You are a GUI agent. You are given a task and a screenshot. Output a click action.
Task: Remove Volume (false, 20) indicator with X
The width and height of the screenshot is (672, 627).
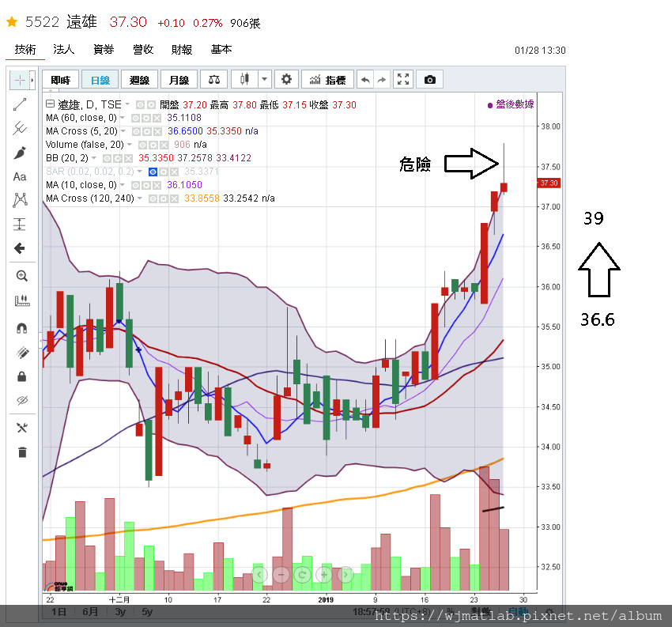click(x=164, y=145)
